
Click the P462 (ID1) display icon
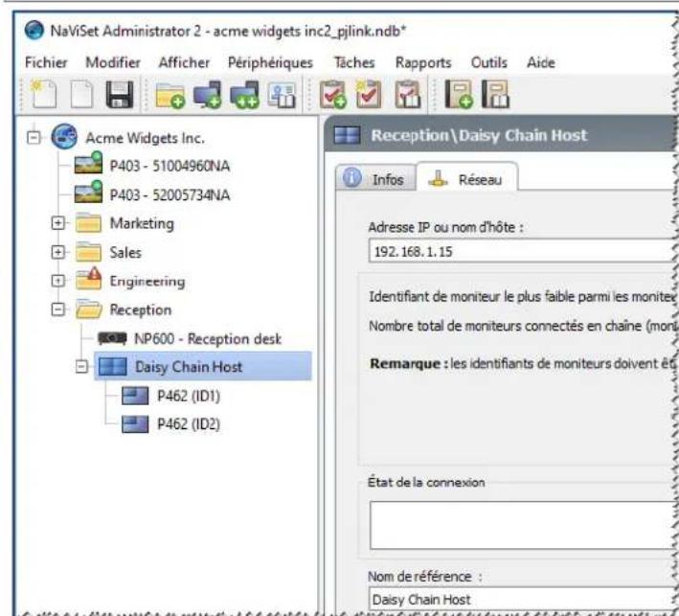tap(135, 396)
